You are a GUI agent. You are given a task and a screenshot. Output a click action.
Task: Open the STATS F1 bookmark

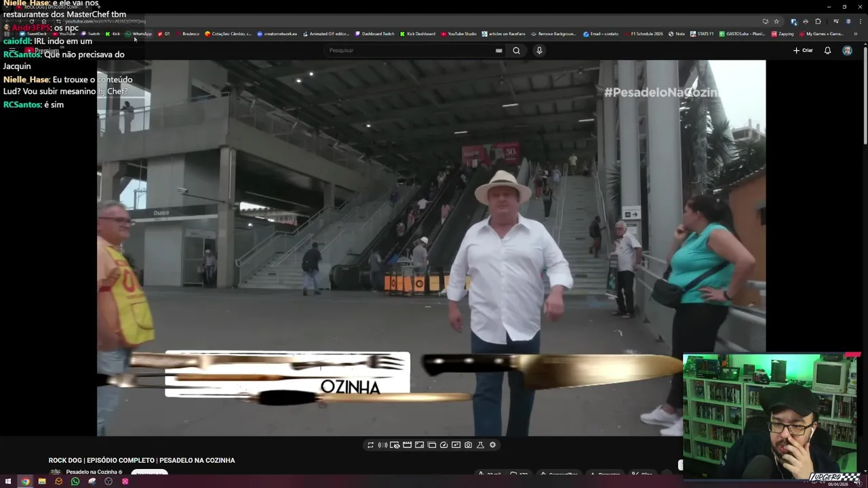[702, 34]
